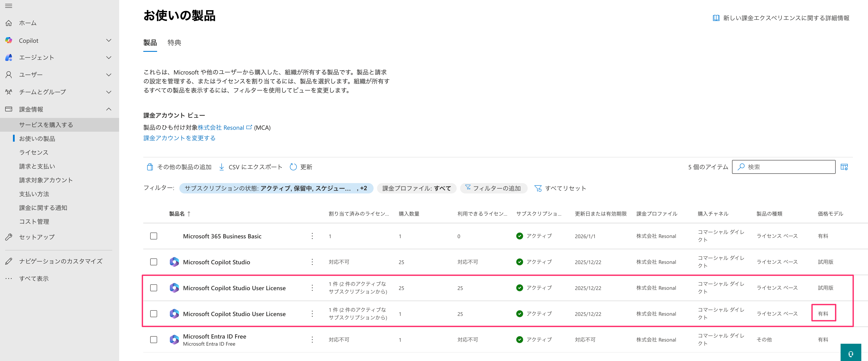868x361 pixels.
Task: Check the Microsoft 365 Business Basic checkbox
Action: pyautogui.click(x=154, y=236)
